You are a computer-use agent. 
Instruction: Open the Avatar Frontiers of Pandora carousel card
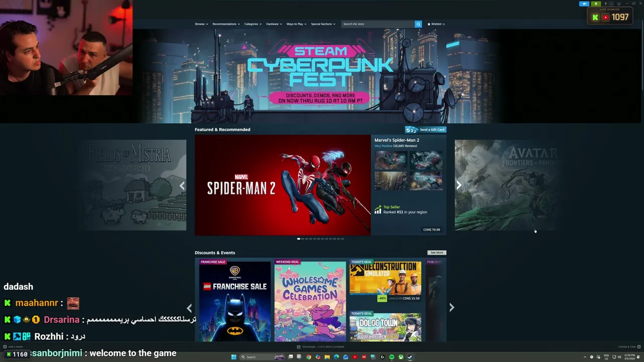509,185
